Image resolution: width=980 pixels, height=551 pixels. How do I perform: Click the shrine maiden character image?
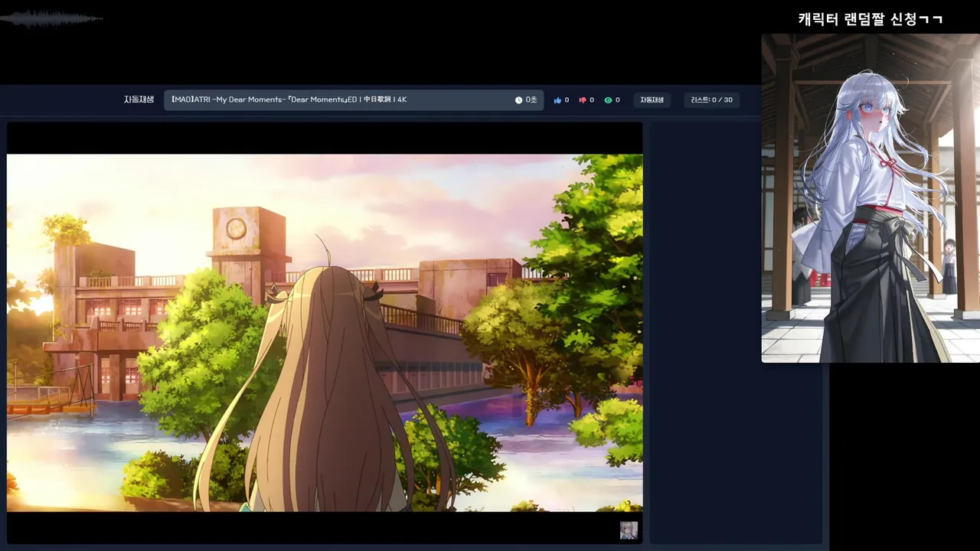(871, 198)
